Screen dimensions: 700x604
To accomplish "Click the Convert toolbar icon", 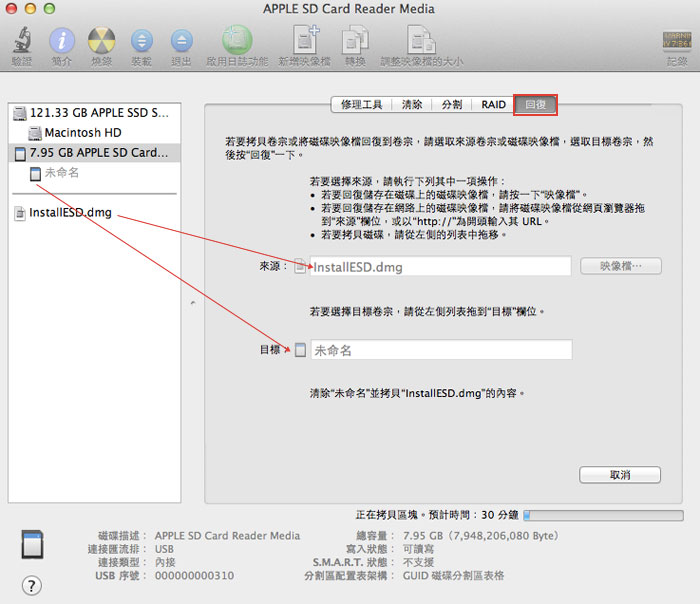I will coord(355,40).
